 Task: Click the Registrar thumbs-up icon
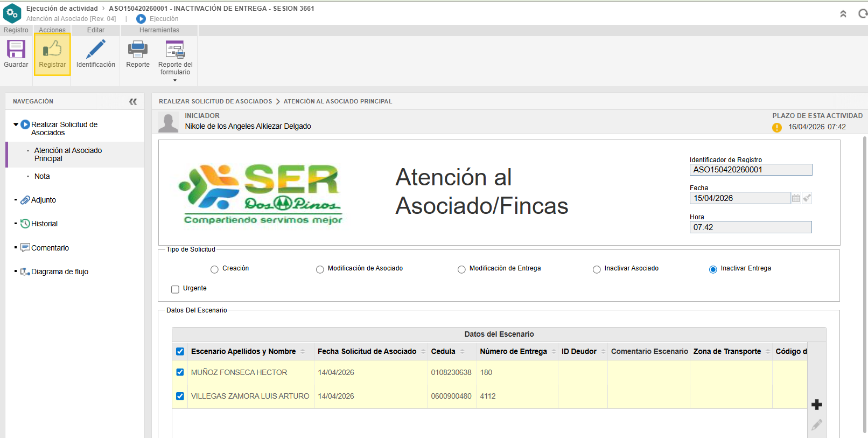(52, 50)
